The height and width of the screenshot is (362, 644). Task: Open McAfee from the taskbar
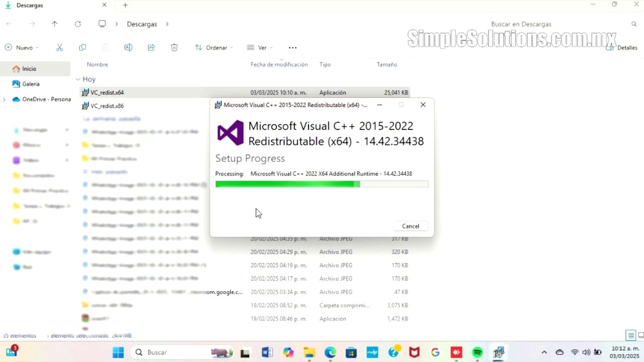tap(414, 352)
